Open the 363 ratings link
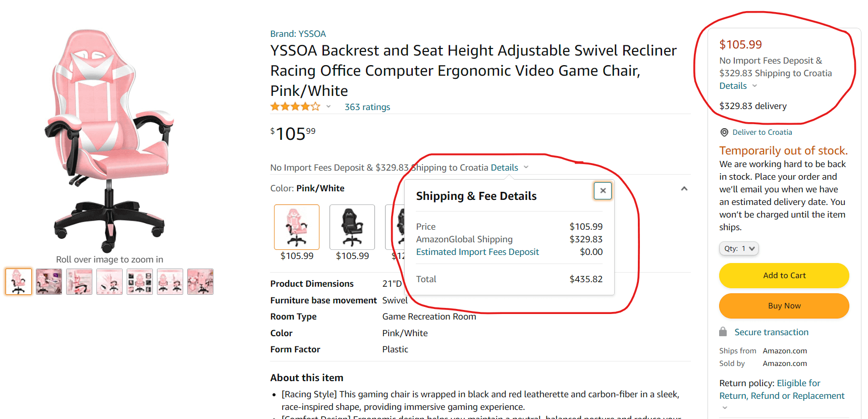This screenshot has height=419, width=868. pos(367,107)
